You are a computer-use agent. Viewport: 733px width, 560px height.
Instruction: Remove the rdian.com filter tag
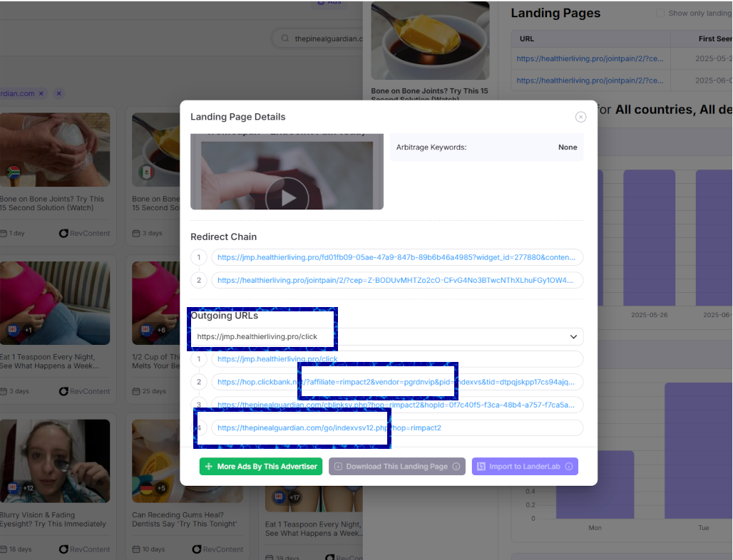pyautogui.click(x=41, y=93)
